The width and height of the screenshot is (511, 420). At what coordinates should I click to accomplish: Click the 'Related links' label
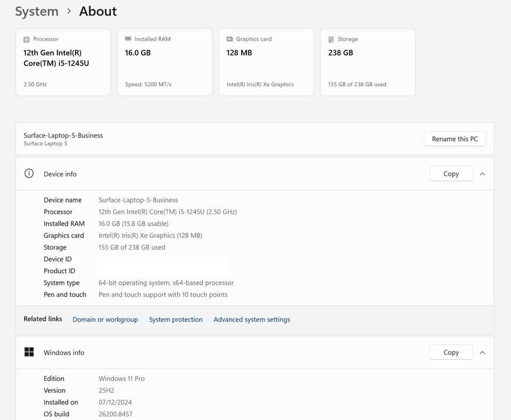[43, 319]
